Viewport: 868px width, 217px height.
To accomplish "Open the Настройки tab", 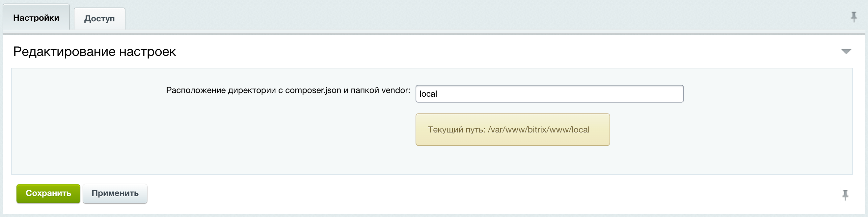I will [37, 17].
